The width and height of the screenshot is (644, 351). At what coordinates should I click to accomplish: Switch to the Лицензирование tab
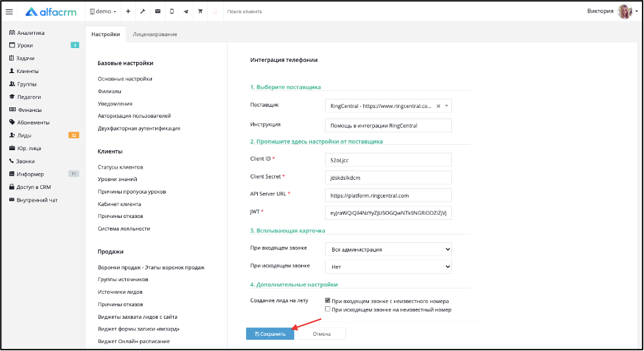coord(155,34)
